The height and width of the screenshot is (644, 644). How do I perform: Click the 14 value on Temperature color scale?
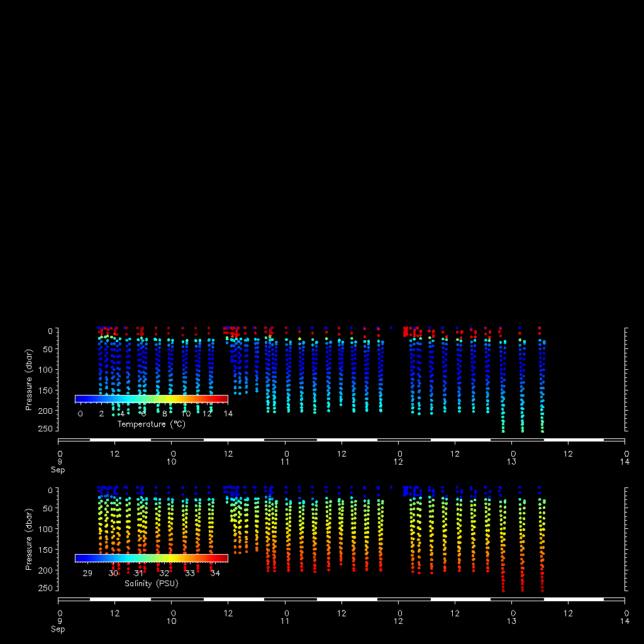coord(228,414)
